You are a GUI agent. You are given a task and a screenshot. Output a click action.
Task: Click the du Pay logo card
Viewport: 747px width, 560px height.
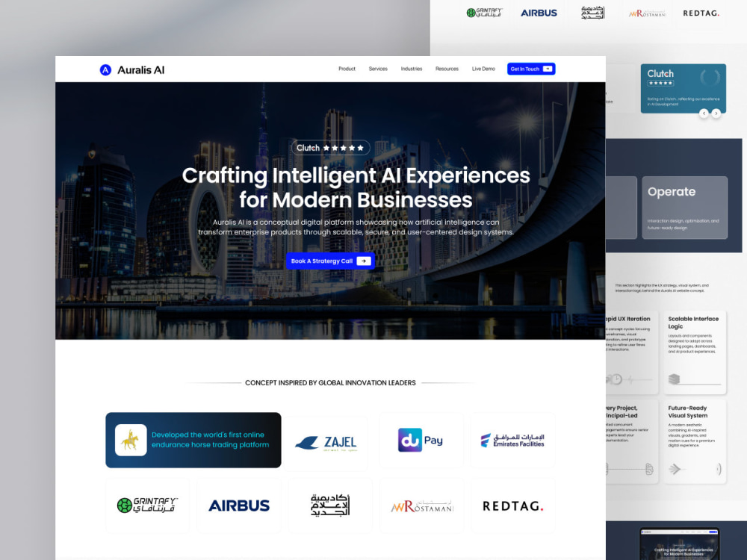click(x=421, y=440)
